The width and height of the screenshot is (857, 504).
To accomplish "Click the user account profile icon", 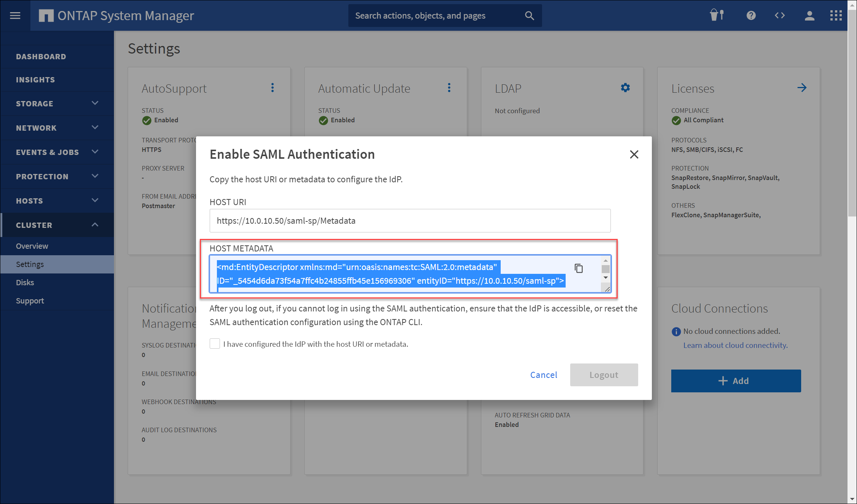I will point(809,16).
